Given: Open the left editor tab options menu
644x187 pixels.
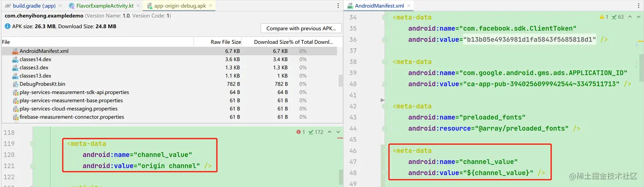Looking at the screenshot, I should (x=338, y=6).
